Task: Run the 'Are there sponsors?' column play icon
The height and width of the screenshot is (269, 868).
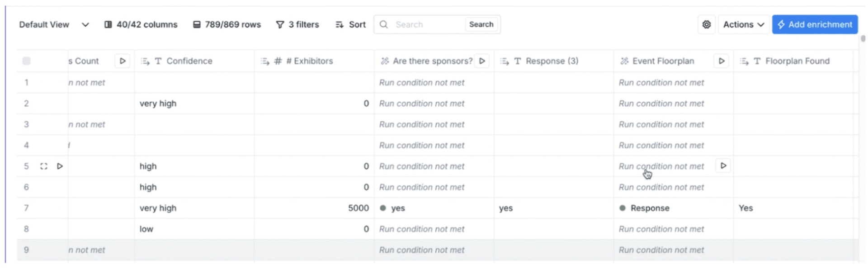Action: (x=482, y=61)
